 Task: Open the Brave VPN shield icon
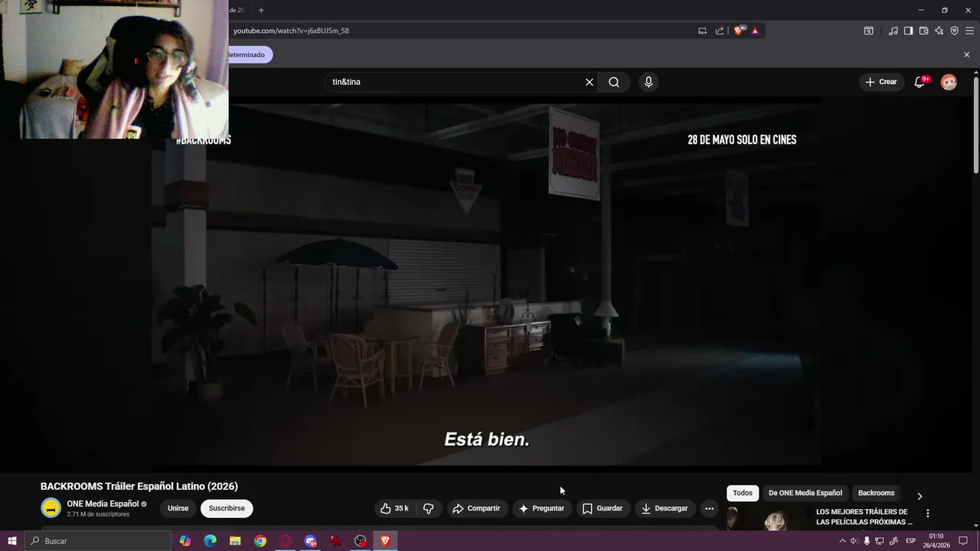click(x=954, y=31)
